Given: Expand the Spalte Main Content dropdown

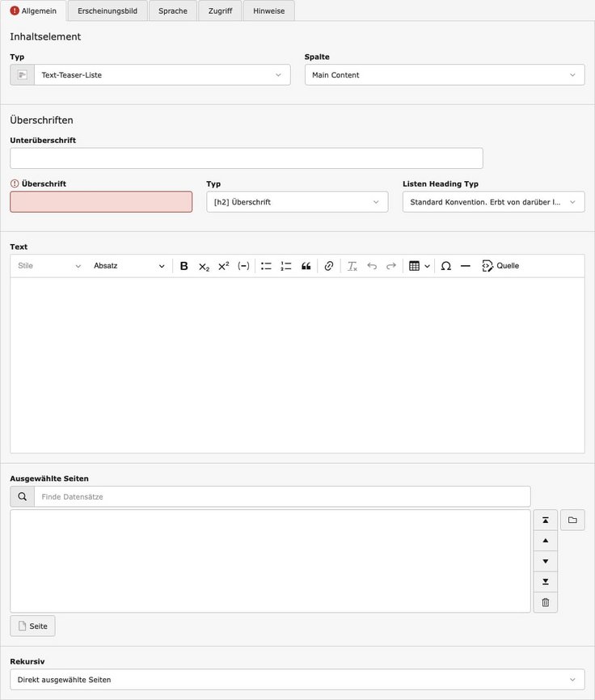Looking at the screenshot, I should [x=444, y=75].
